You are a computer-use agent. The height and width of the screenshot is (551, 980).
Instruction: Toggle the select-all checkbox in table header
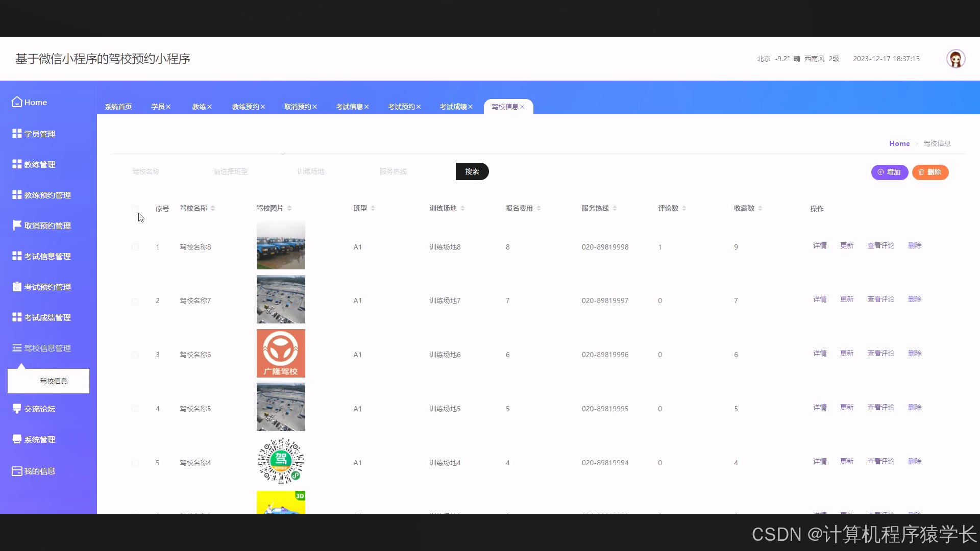[x=135, y=209]
